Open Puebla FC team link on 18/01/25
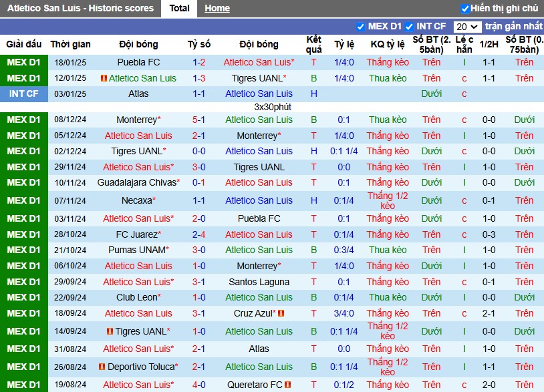Screen dimensions: 544x392 138,62
